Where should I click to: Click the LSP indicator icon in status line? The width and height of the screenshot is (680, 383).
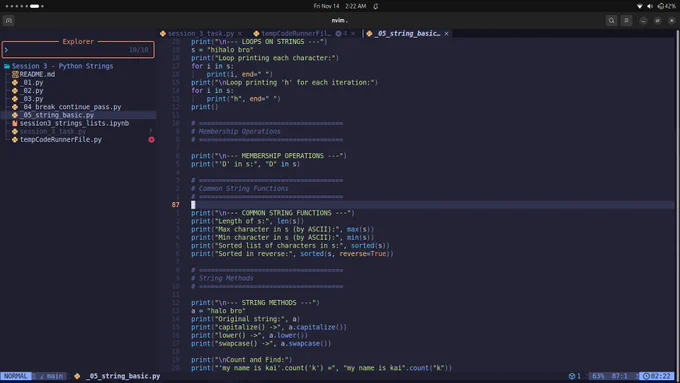[x=572, y=376]
